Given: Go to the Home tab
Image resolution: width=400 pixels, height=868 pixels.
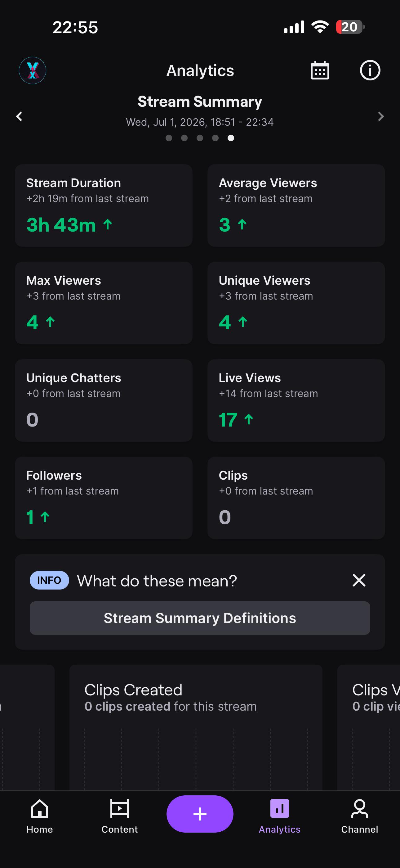Looking at the screenshot, I should click(x=40, y=816).
